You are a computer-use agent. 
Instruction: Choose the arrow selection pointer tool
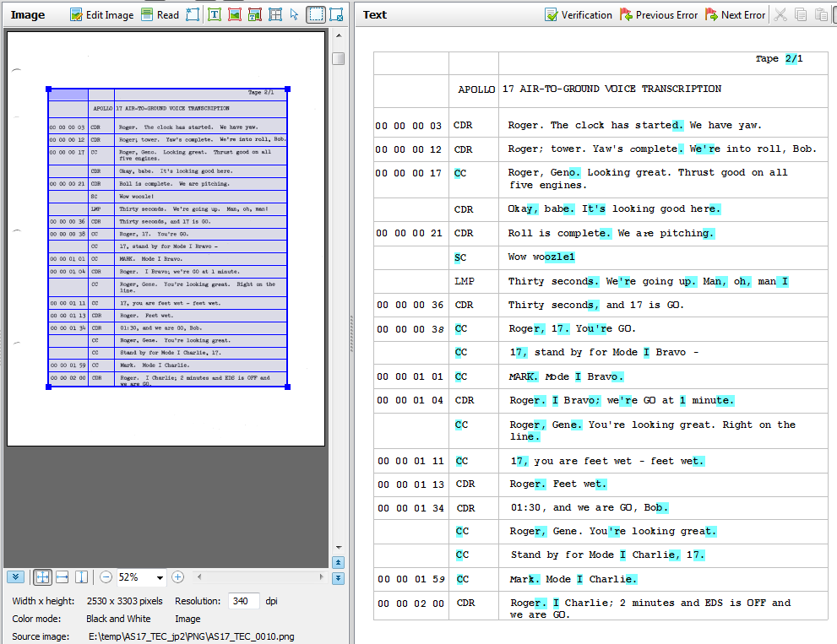point(294,15)
